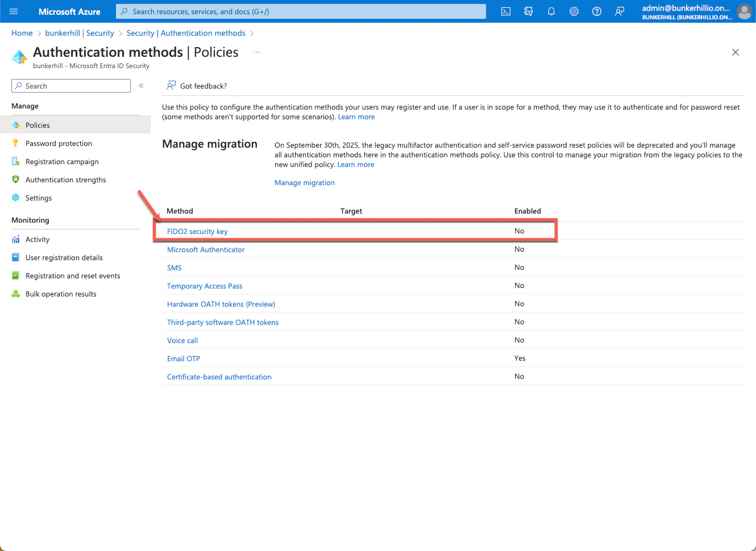
Task: Click the Target column header
Action: [351, 211]
